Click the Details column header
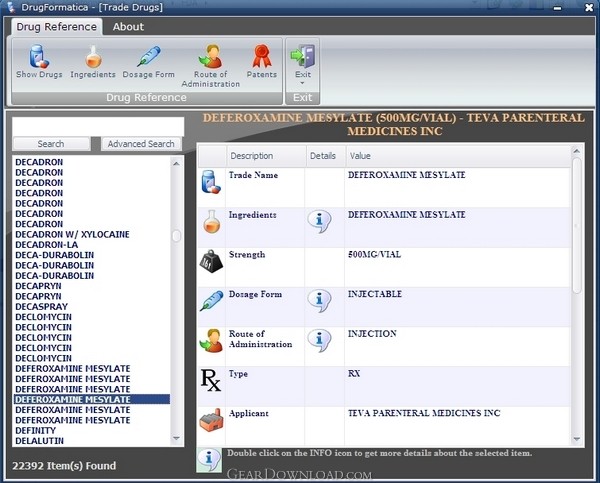The width and height of the screenshot is (600, 483). click(326, 156)
